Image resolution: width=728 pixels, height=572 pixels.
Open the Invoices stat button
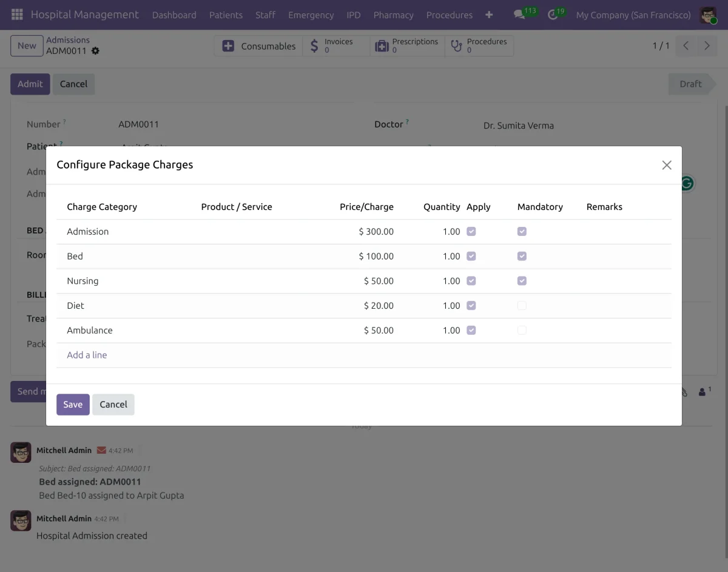[x=336, y=46]
